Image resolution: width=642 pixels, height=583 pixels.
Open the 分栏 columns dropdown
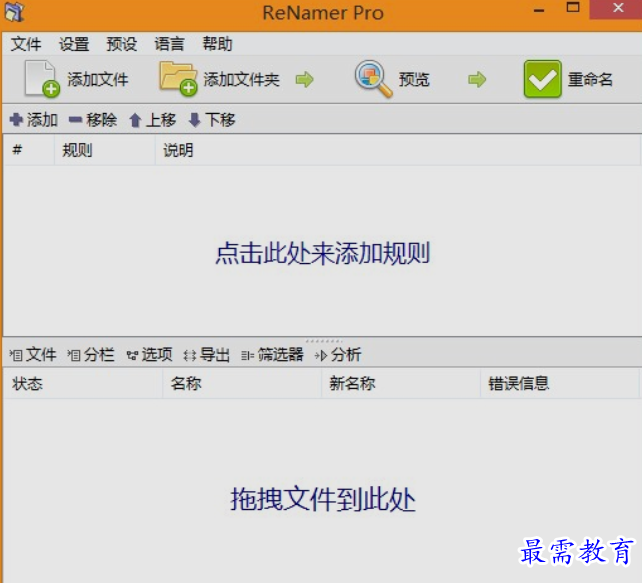[x=91, y=355]
